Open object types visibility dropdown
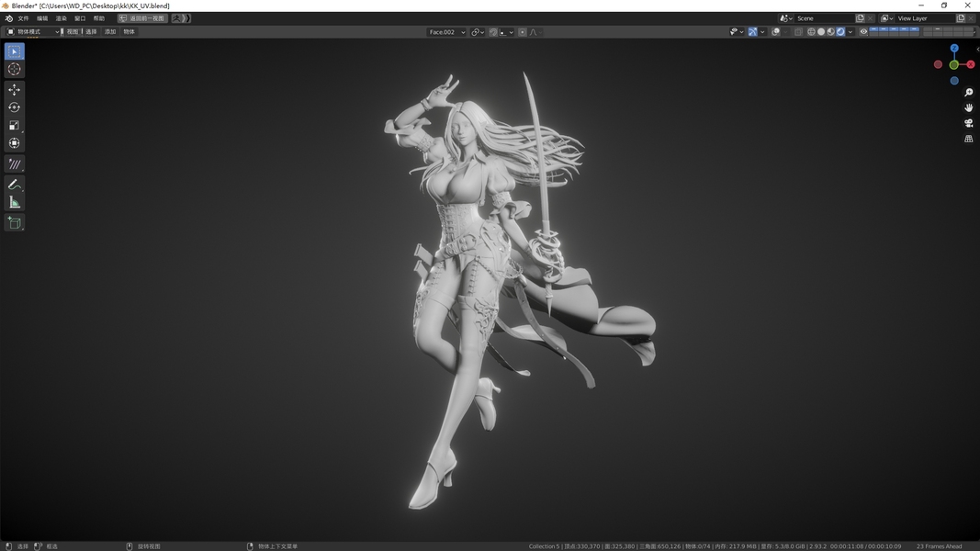 pos(737,32)
